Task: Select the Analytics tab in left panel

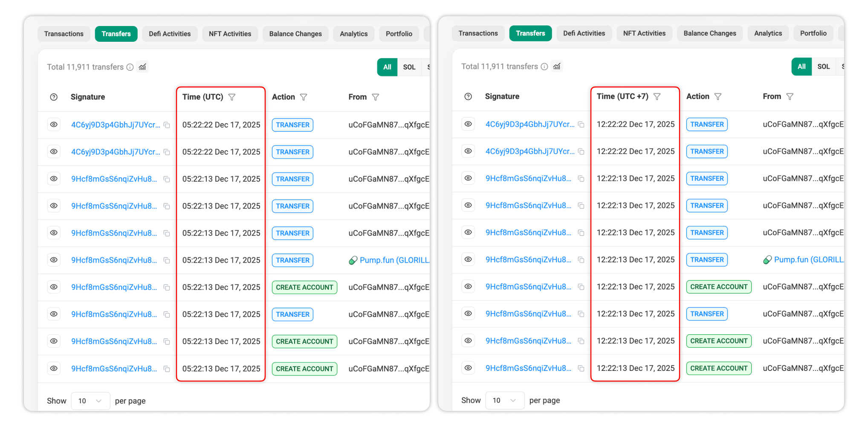Action: (353, 34)
